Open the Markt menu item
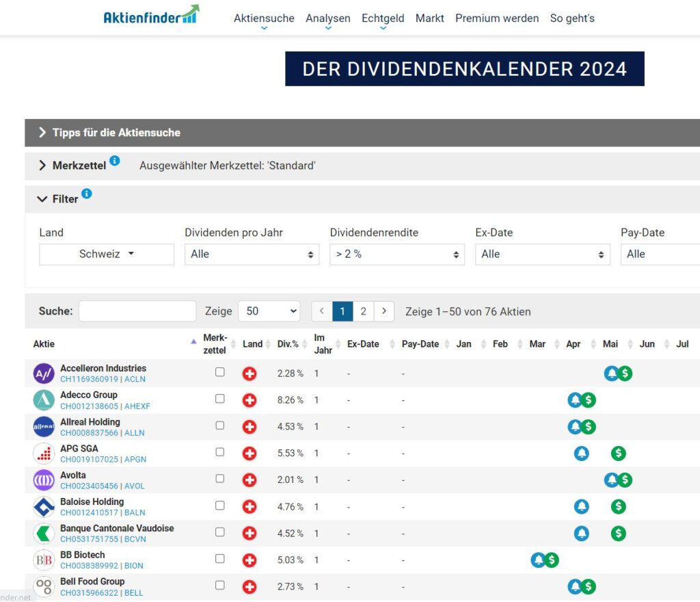This screenshot has height=602, width=700. (x=429, y=18)
